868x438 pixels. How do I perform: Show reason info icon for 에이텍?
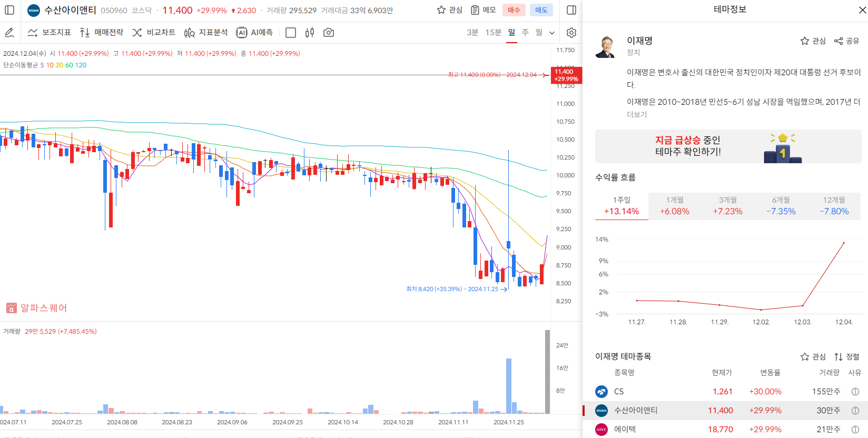pyautogui.click(x=855, y=430)
